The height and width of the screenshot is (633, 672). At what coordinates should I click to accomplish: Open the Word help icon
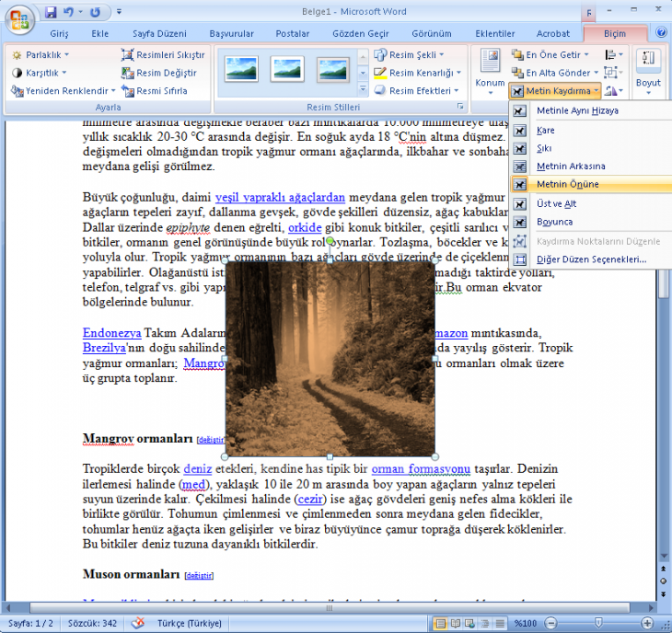point(661,31)
